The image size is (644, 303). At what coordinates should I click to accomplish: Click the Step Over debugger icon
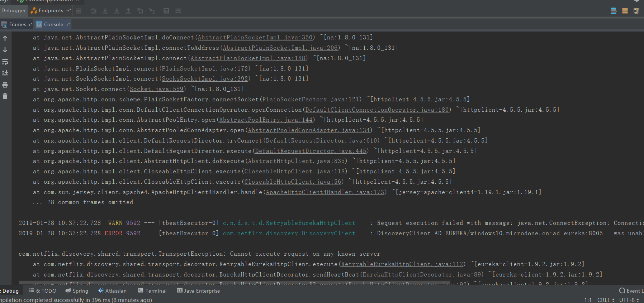pyautogui.click(x=93, y=11)
